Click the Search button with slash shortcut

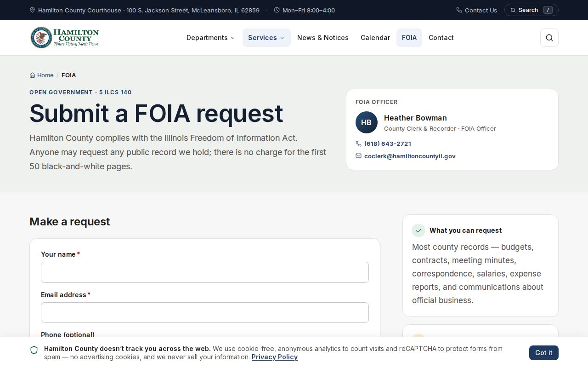[531, 10]
